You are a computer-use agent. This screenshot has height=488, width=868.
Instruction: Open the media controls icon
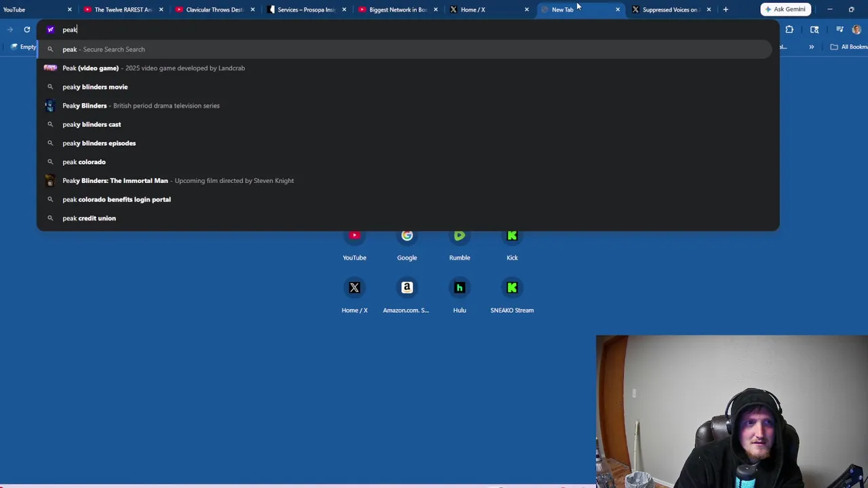pos(840,29)
